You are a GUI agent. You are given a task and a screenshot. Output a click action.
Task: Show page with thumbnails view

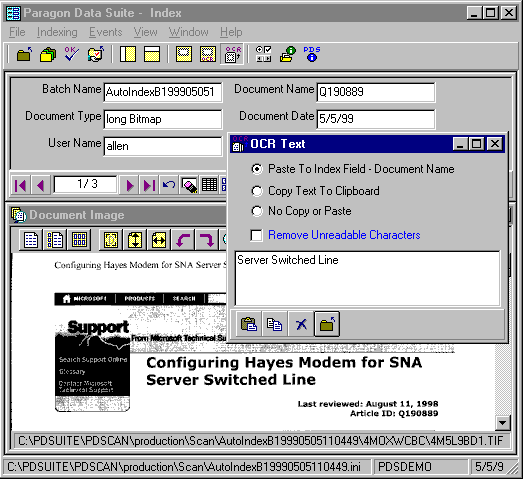(55, 240)
